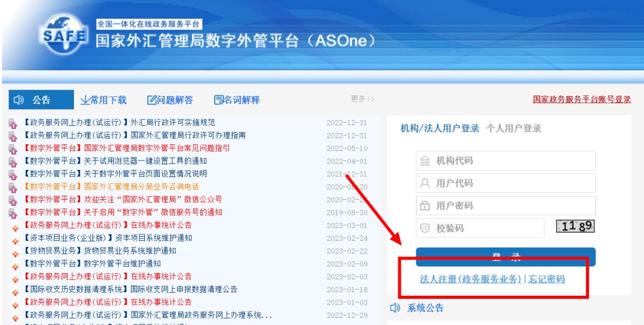Screen dimensions: 644x325
Task: Open 欢迎关注“国家外汇管理局”微信公众号 announcement
Action: [x=122, y=199]
